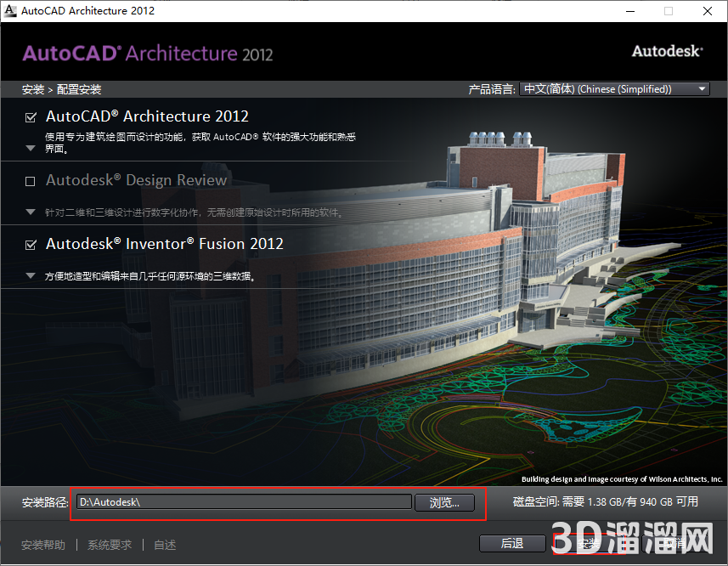Open the 产品语言 language dropdown
Screen dimensions: 728x566
614,89
